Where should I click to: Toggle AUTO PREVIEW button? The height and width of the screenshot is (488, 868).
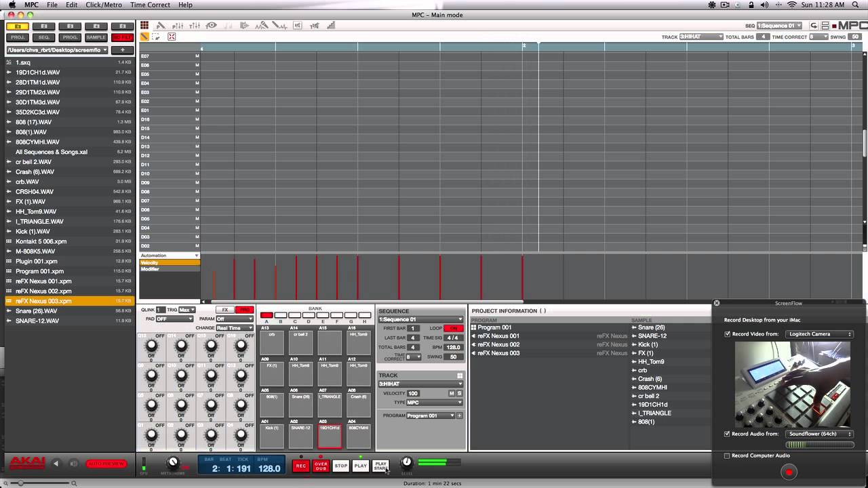(106, 464)
